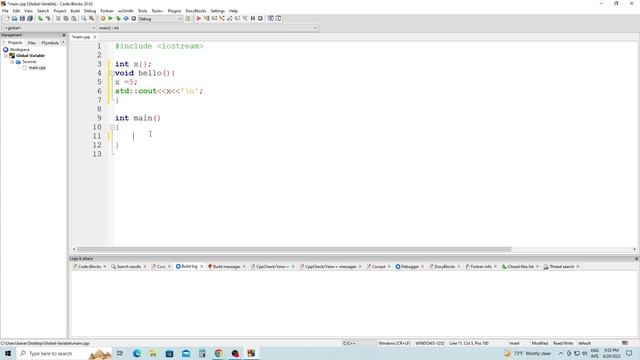Select the Search results log tab
Image resolution: width=640 pixels, height=360 pixels.
point(128,267)
